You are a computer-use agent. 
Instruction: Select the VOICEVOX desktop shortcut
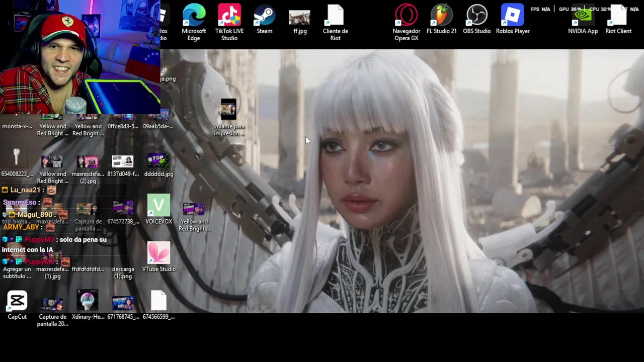(158, 209)
